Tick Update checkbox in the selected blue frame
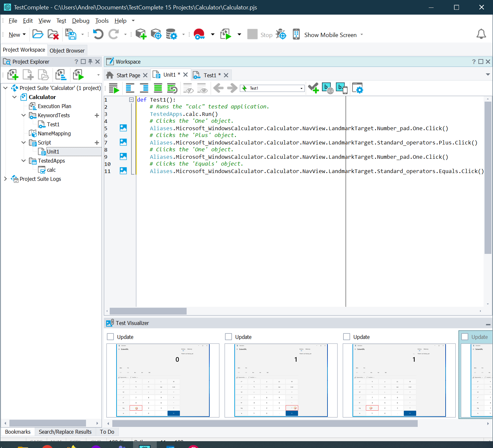The image size is (493, 448). pyautogui.click(x=465, y=337)
